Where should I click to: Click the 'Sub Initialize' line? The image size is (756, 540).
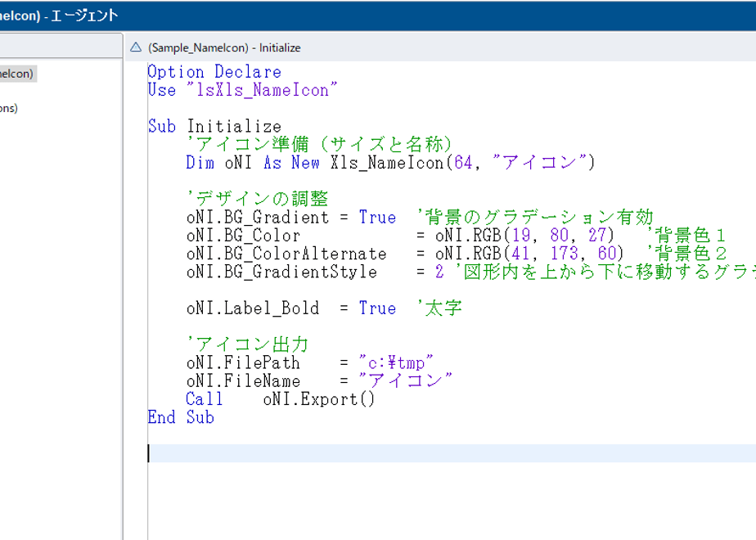click(x=214, y=126)
